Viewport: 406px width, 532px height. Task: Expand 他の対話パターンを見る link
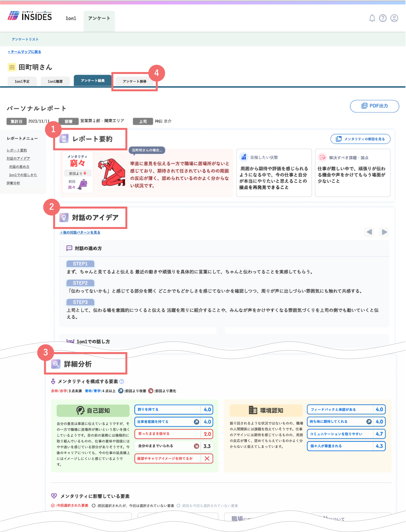80,232
